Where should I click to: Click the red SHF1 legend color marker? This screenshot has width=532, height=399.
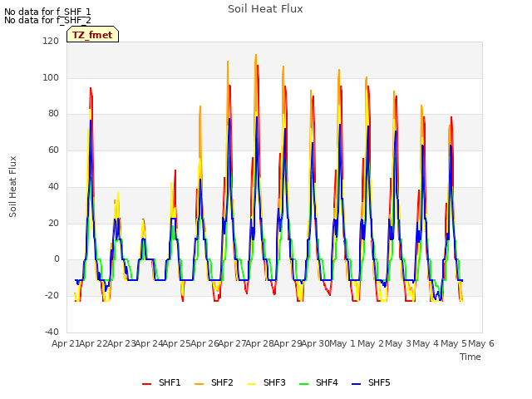[146, 384]
